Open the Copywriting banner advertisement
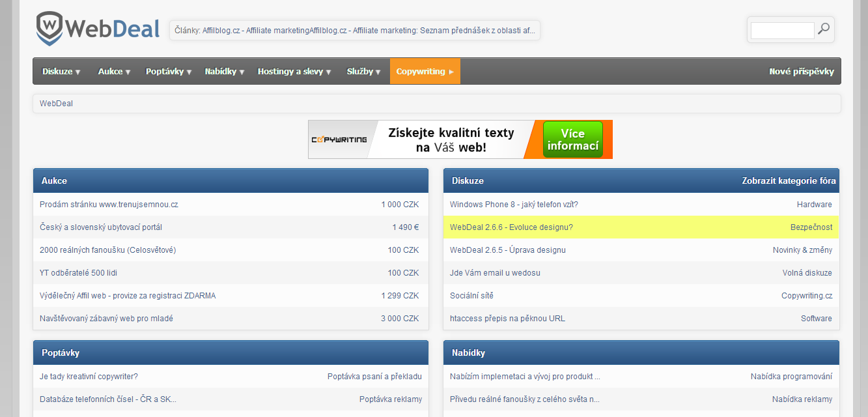868x417 pixels. click(x=460, y=139)
